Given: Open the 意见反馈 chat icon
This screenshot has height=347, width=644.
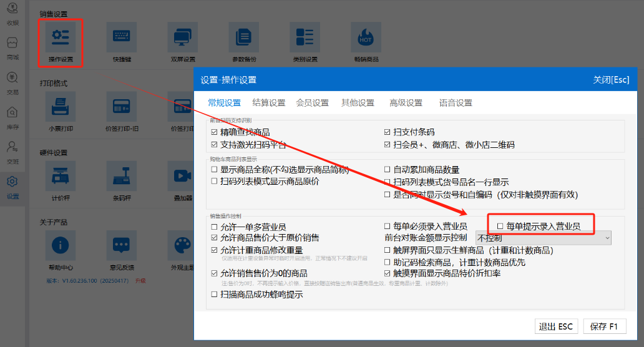Looking at the screenshot, I should 122,245.
